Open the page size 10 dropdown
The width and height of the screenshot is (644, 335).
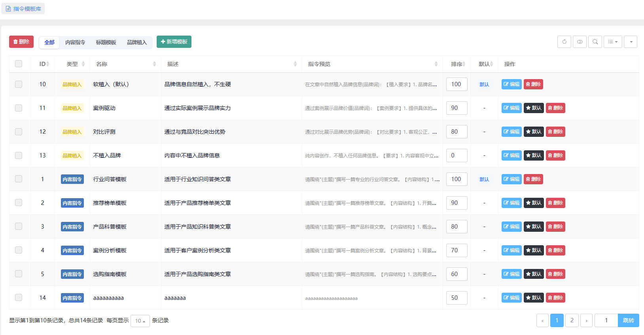[x=140, y=321]
